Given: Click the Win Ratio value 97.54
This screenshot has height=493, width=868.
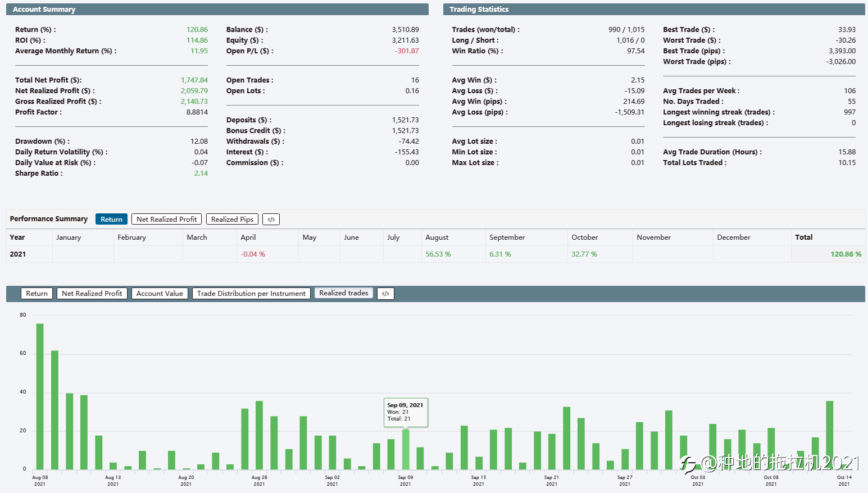Looking at the screenshot, I should [x=636, y=51].
